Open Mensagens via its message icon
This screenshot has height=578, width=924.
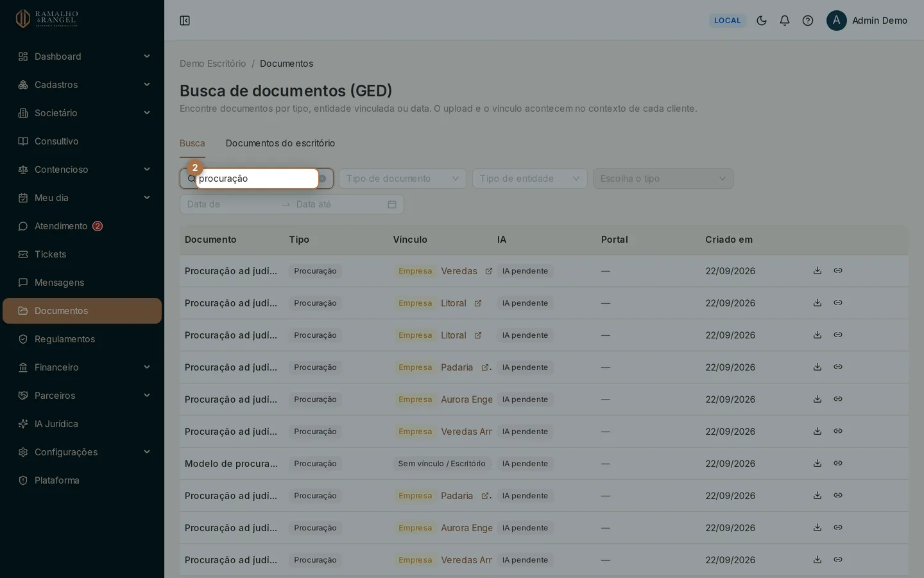23,283
